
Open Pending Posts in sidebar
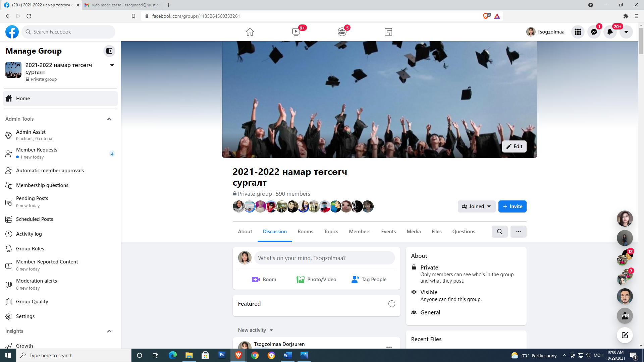pos(60,202)
